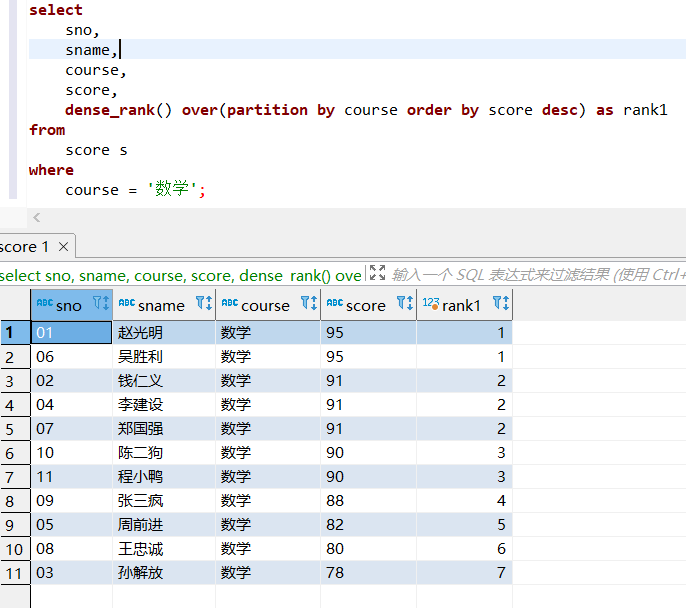The width and height of the screenshot is (686, 608).
Task: Click the cell '李建设'
Action: tap(164, 405)
